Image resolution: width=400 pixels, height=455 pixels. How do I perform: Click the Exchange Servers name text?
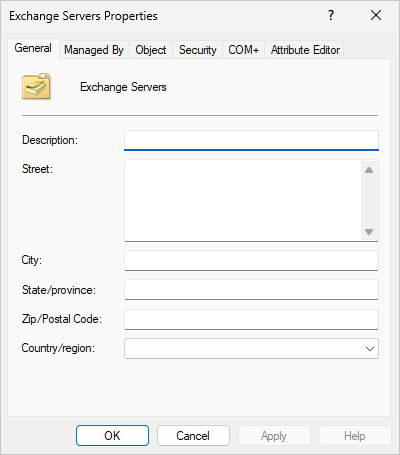tap(123, 87)
